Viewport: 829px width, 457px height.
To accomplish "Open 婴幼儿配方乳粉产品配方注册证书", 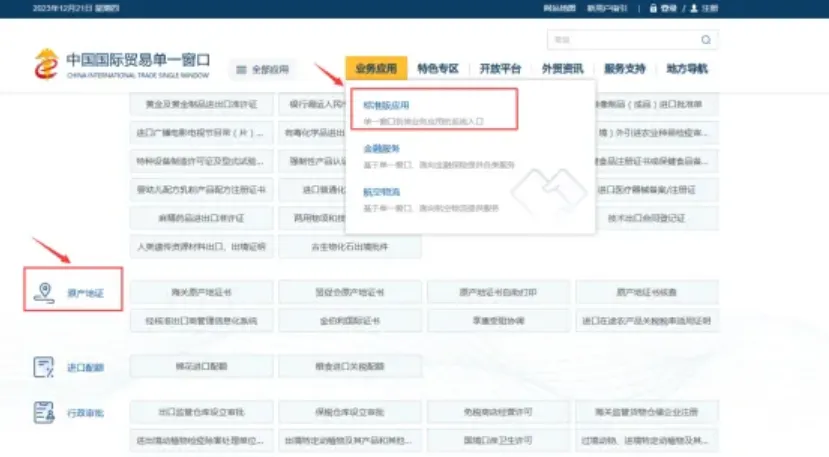I will 201,189.
